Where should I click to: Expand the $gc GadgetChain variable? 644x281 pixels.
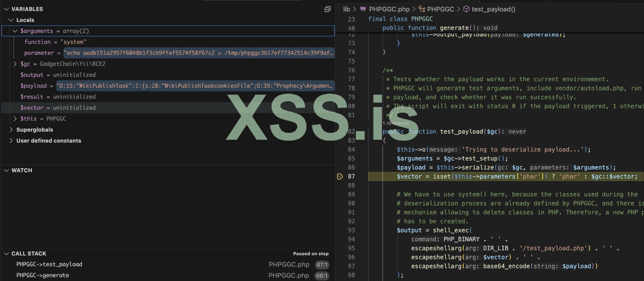[x=15, y=64]
